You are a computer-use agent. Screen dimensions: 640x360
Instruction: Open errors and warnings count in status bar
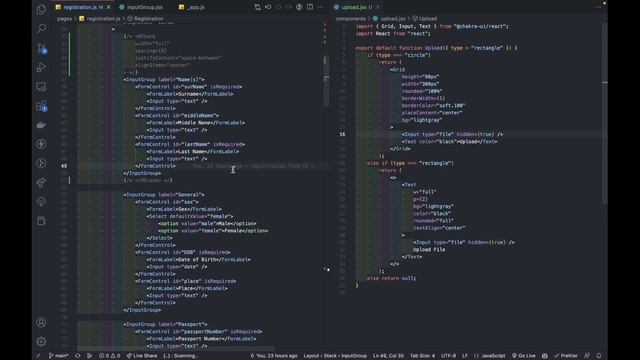pyautogui.click(x=109, y=356)
